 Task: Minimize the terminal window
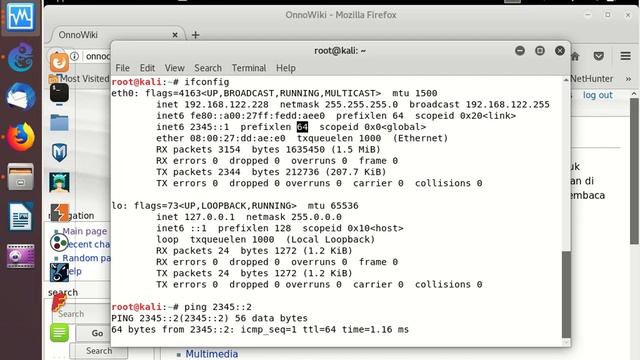click(x=520, y=51)
